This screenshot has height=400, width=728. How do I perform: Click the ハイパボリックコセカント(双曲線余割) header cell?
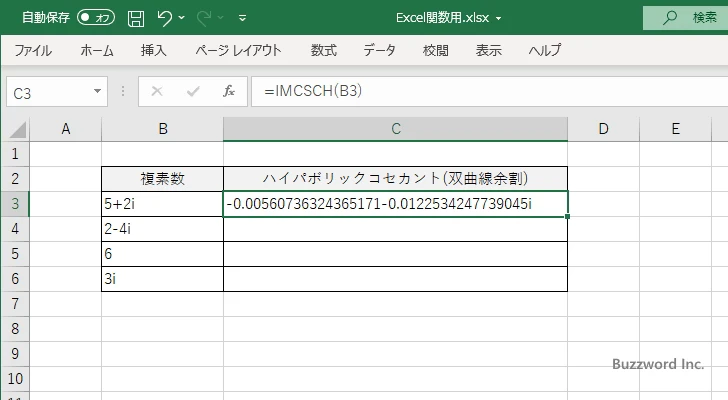(396, 179)
